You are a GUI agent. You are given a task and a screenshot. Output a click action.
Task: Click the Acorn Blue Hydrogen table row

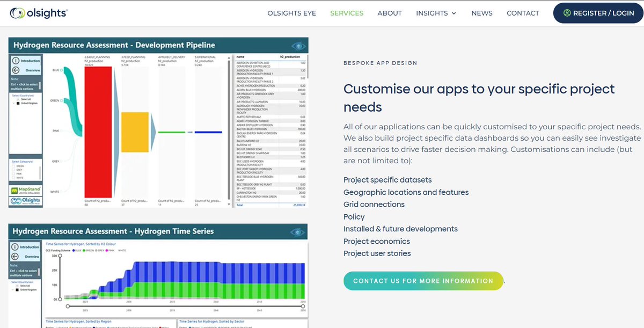point(271,90)
